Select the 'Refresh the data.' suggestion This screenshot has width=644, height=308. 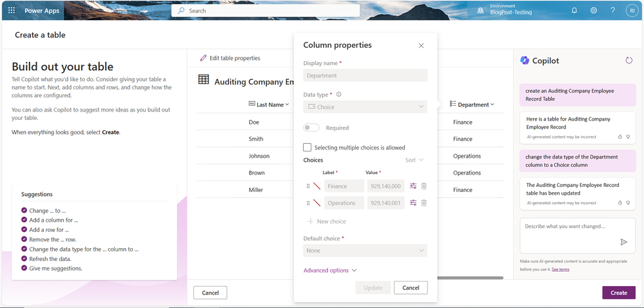tap(46, 259)
